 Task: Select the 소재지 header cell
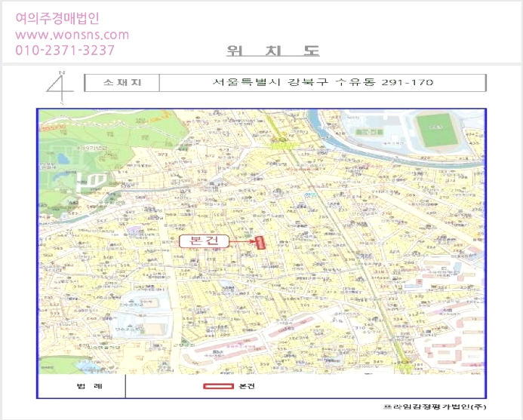coord(122,83)
